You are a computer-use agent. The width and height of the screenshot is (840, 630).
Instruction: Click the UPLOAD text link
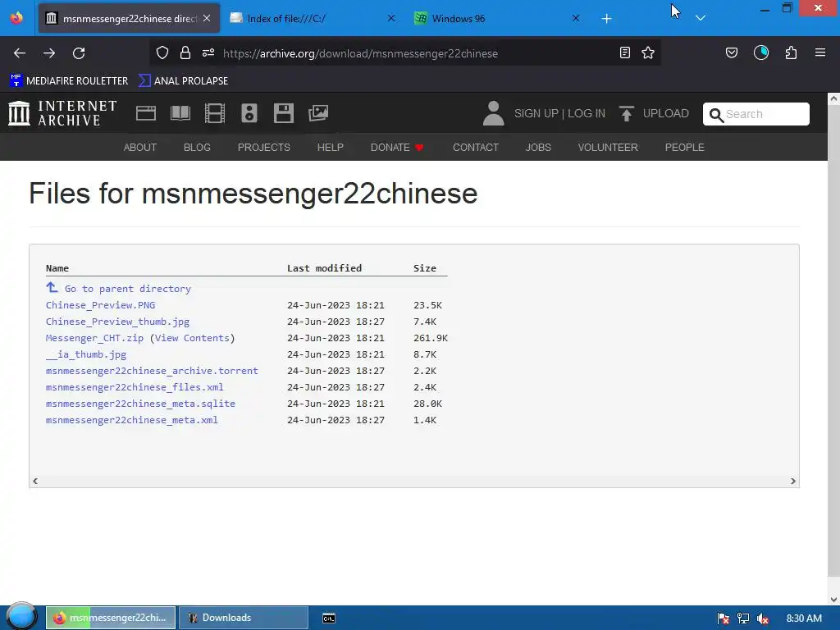pyautogui.click(x=666, y=113)
